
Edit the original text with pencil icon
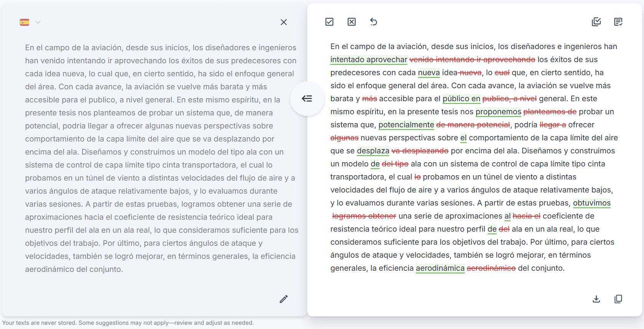click(283, 299)
